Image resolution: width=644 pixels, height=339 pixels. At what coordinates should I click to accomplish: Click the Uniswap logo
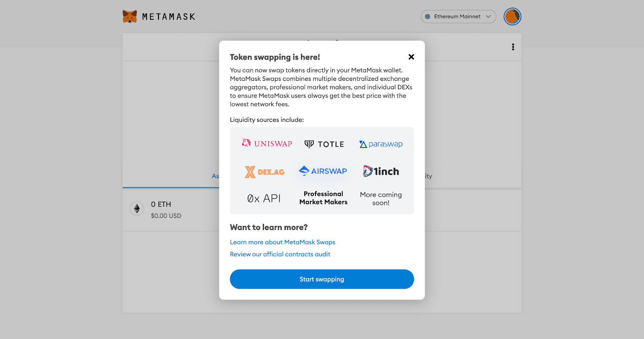pyautogui.click(x=267, y=144)
